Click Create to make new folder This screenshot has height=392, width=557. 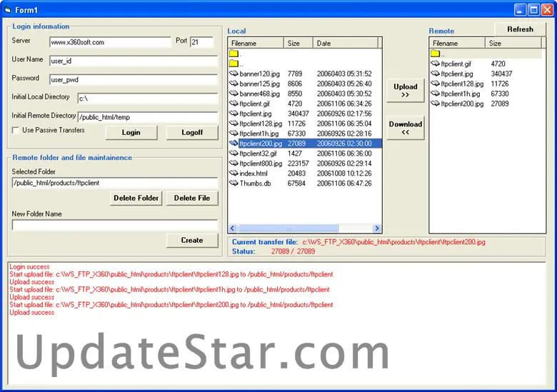point(192,241)
